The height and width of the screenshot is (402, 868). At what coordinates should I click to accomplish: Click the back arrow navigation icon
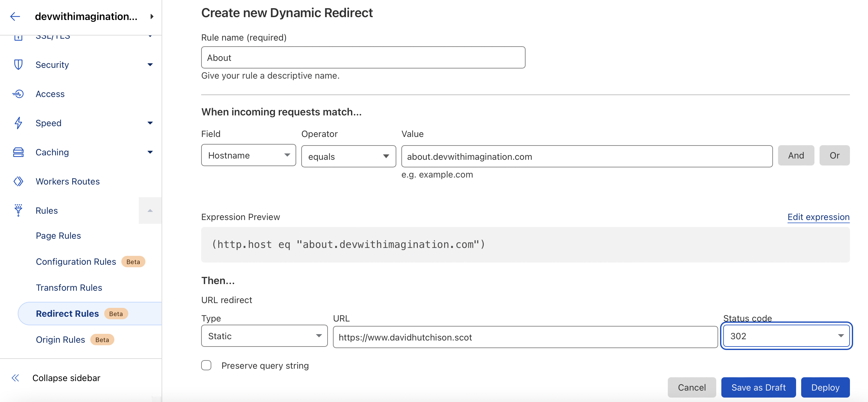click(15, 15)
